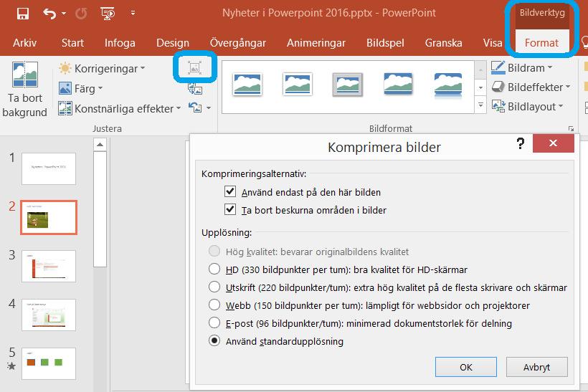Image resolution: width=588 pixels, height=392 pixels.
Task: Click the Redo icon
Action: coord(81,14)
